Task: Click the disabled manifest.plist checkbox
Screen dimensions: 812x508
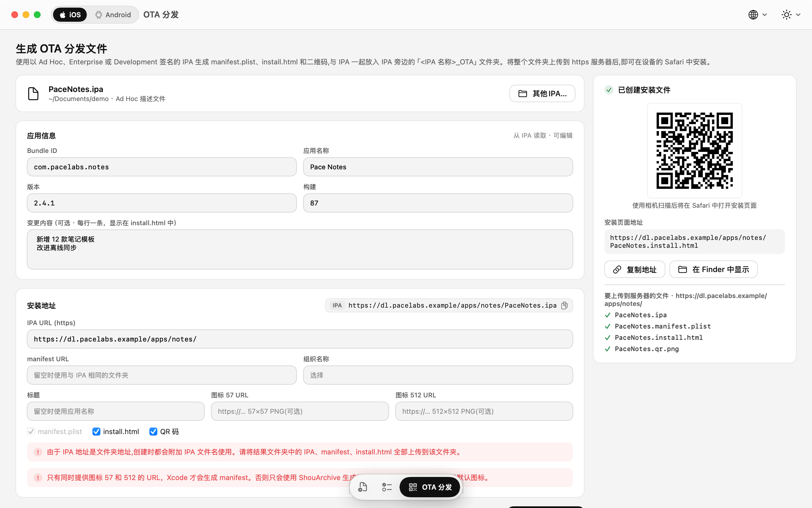Action: click(31, 432)
